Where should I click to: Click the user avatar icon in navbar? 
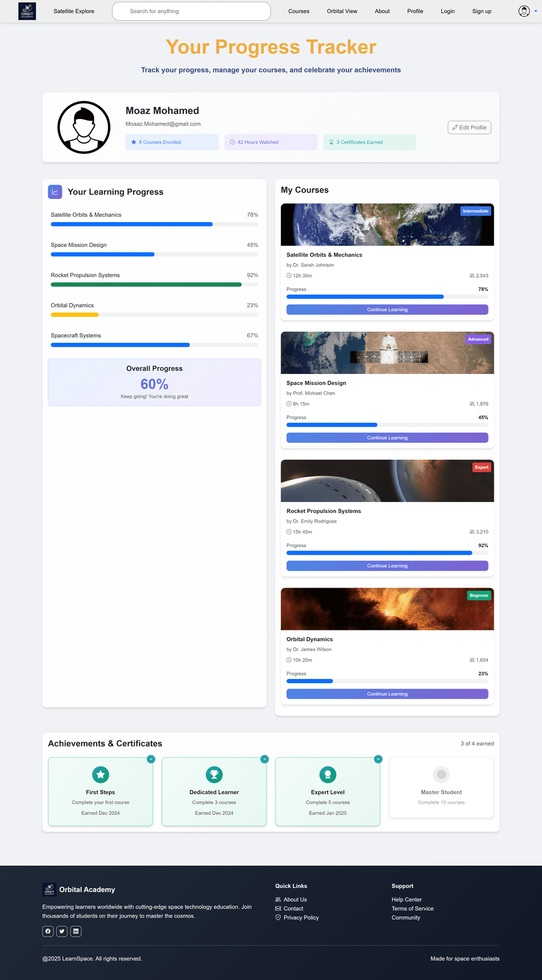(x=524, y=11)
